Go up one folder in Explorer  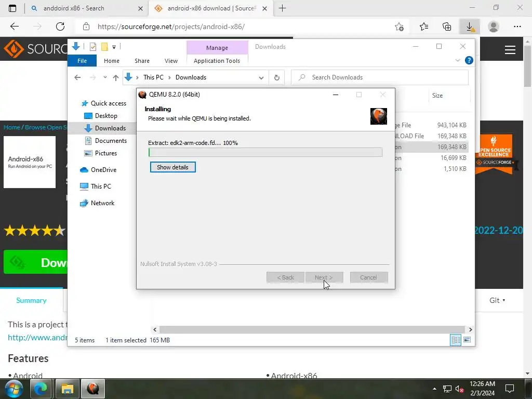116,78
